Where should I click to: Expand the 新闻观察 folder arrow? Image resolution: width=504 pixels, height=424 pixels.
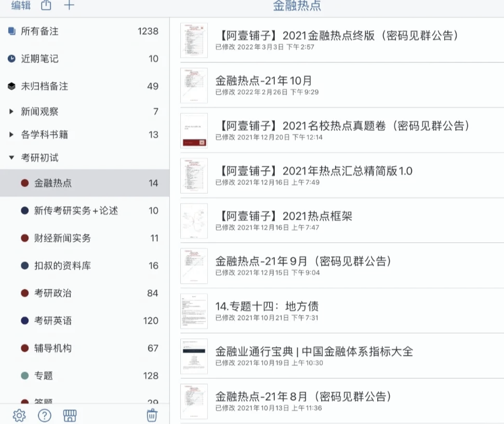point(11,112)
